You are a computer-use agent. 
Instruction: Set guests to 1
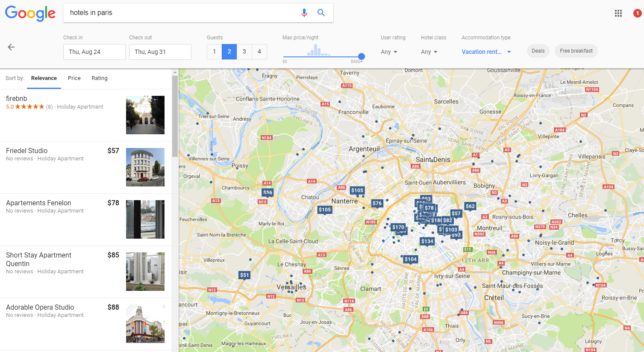click(214, 52)
